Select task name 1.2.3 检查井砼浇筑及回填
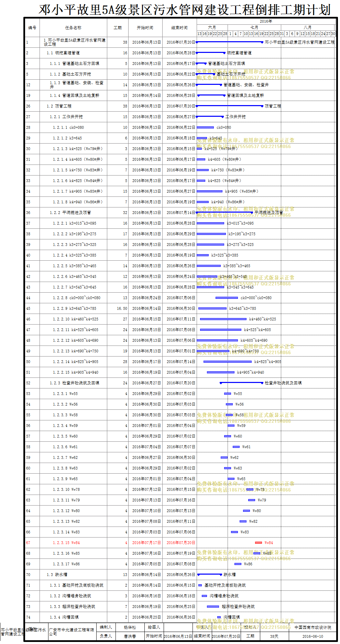Screen dimensions: 340x644 click(x=74, y=383)
